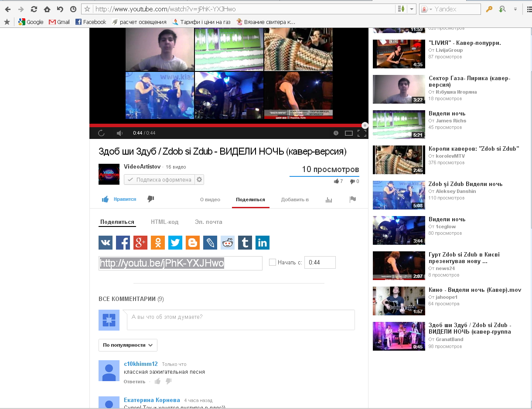Open 'расчет освещения' bookmark
The height and width of the screenshot is (409, 532).
(139, 22)
